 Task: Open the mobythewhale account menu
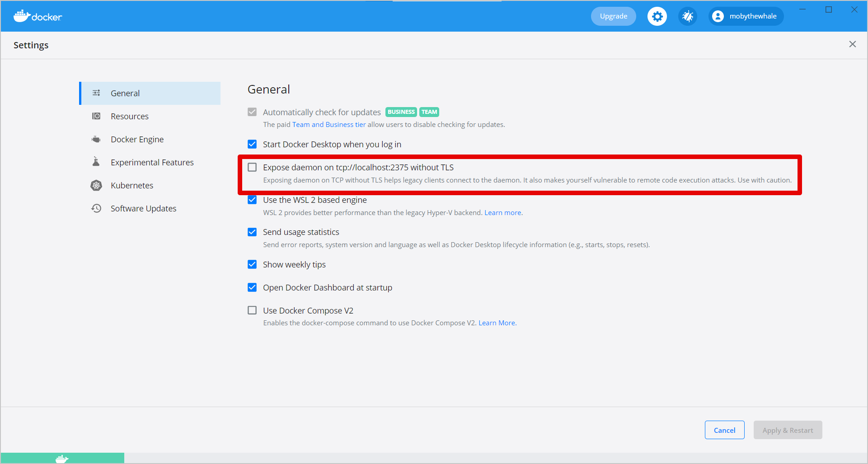745,16
